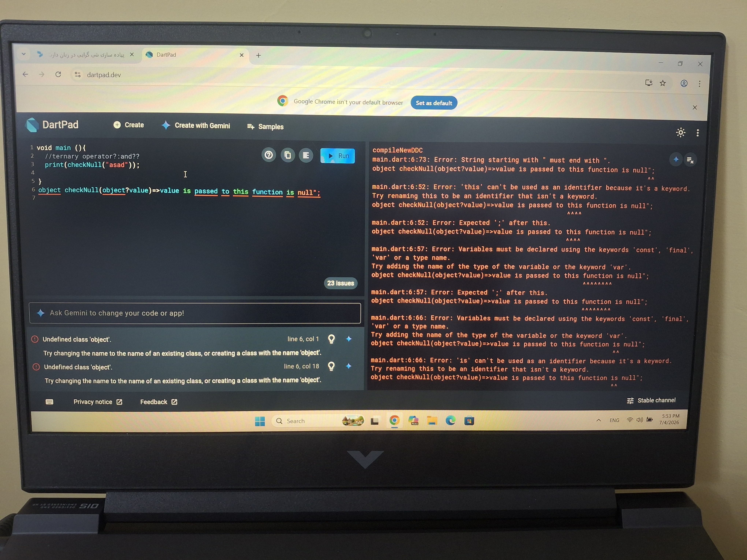The height and width of the screenshot is (560, 747).
Task: Copy code with the clipboard icon
Action: (x=288, y=155)
